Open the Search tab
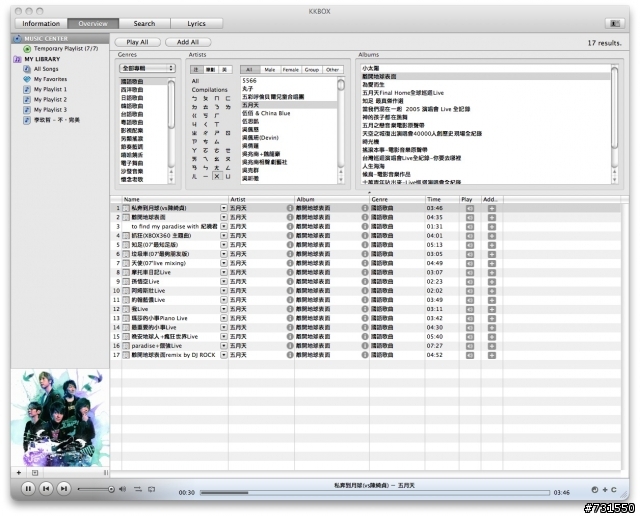This screenshot has height=516, width=640. point(144,24)
